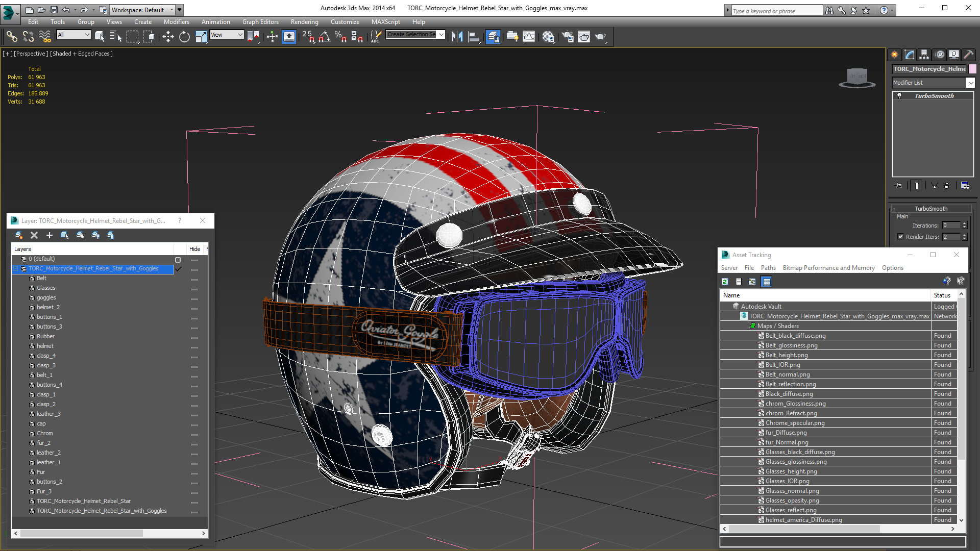The height and width of the screenshot is (551, 980).
Task: Click Create New Layer plus icon
Action: (50, 235)
